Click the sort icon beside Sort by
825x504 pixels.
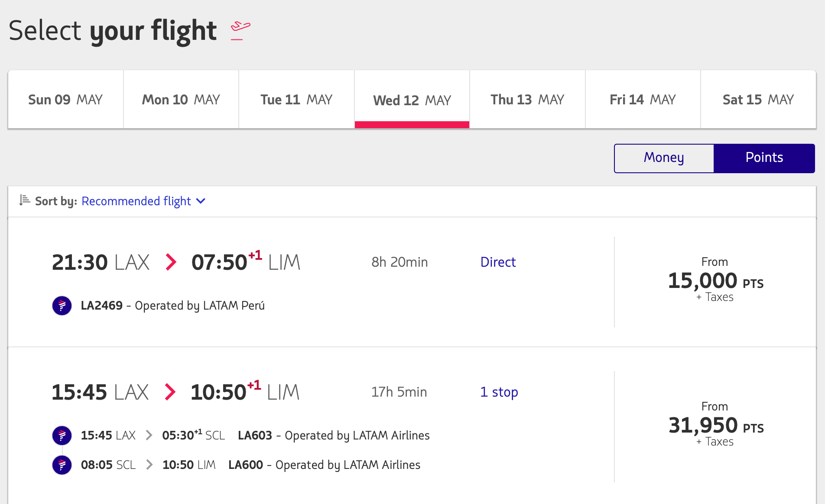pos(25,200)
